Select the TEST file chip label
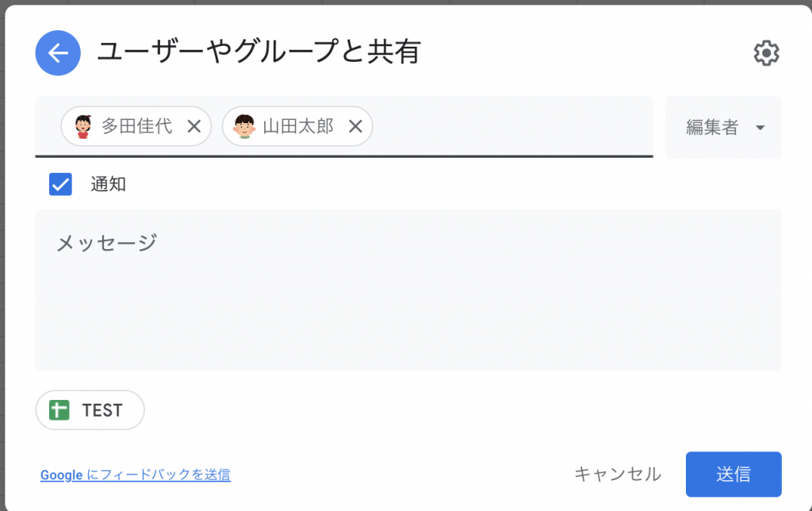The width and height of the screenshot is (812, 511). coord(102,410)
